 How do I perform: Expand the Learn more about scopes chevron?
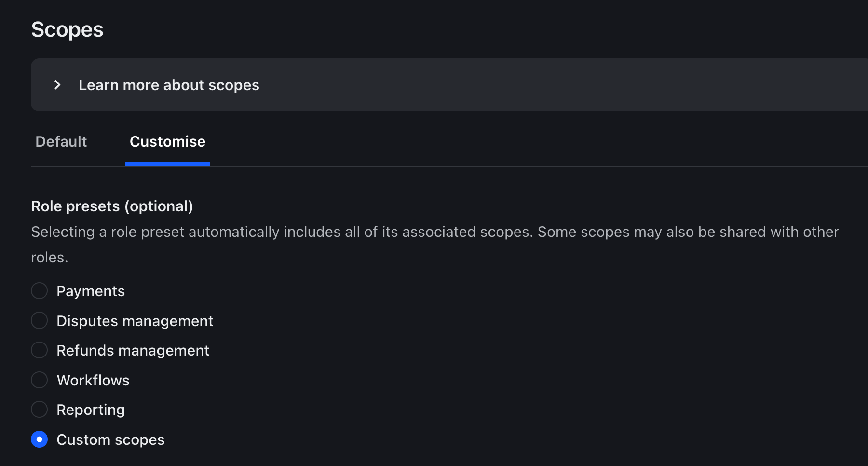point(57,85)
